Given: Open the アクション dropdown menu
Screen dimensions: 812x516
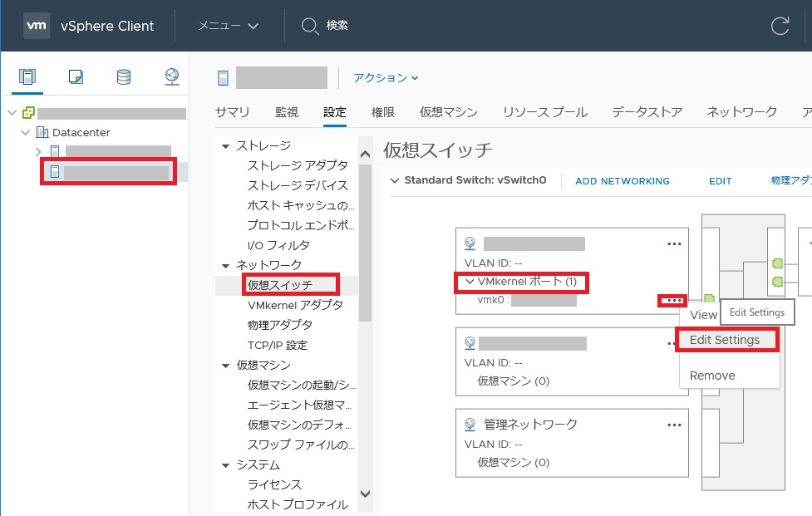Looking at the screenshot, I should click(x=386, y=78).
